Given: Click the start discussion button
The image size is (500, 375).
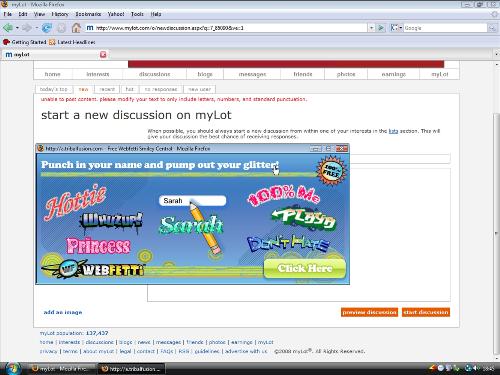Looking at the screenshot, I should coord(426,312).
